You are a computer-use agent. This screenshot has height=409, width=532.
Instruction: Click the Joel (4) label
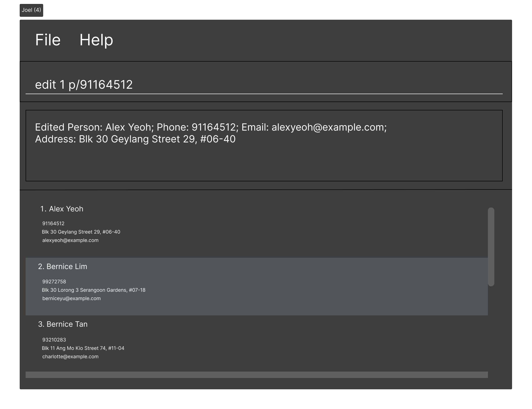(x=32, y=10)
